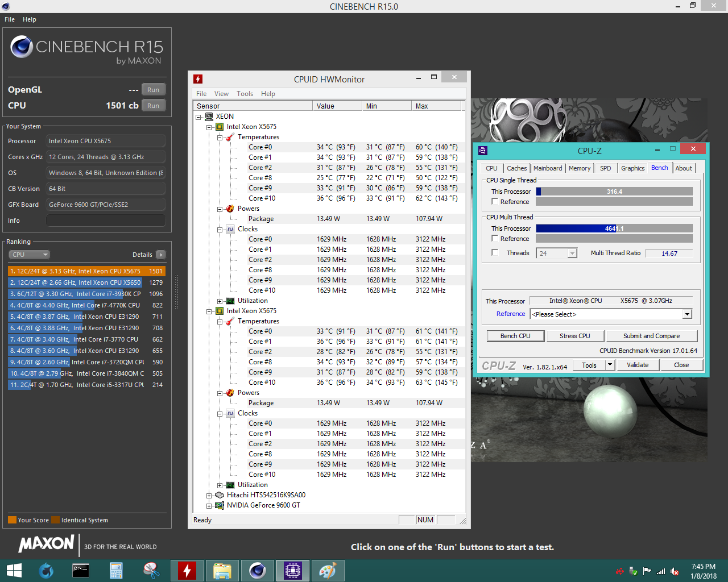Click the safely remove hardware tray icon
Viewport: 728px width, 582px height.
(x=633, y=571)
